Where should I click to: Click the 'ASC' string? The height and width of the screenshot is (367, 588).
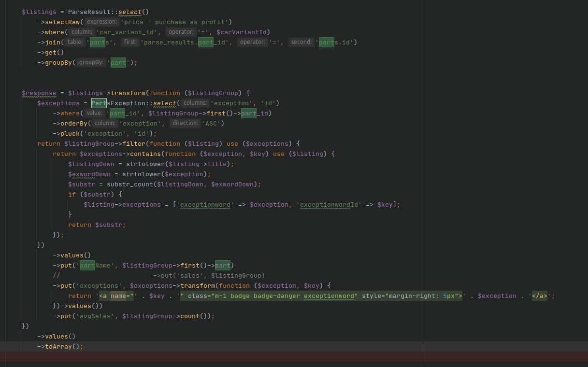tap(211, 123)
